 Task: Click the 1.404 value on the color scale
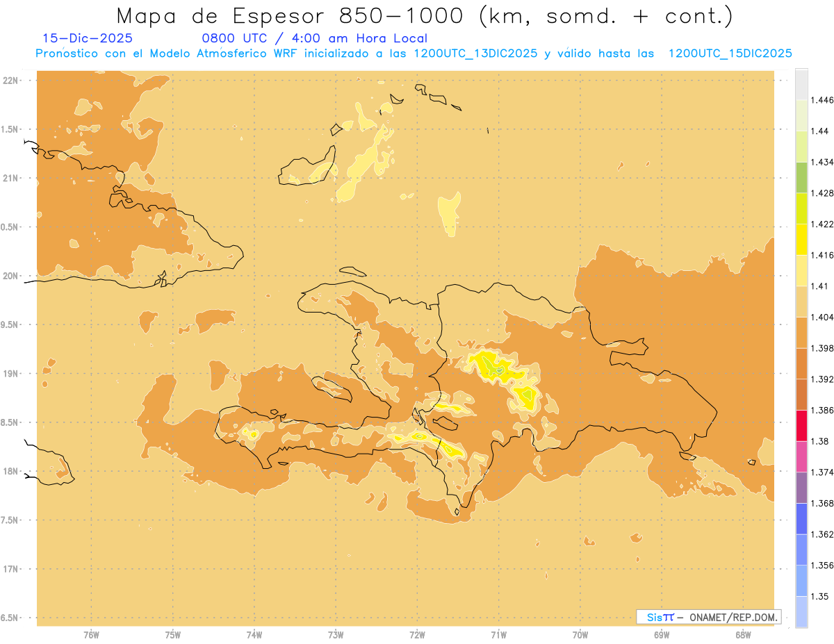click(x=823, y=317)
